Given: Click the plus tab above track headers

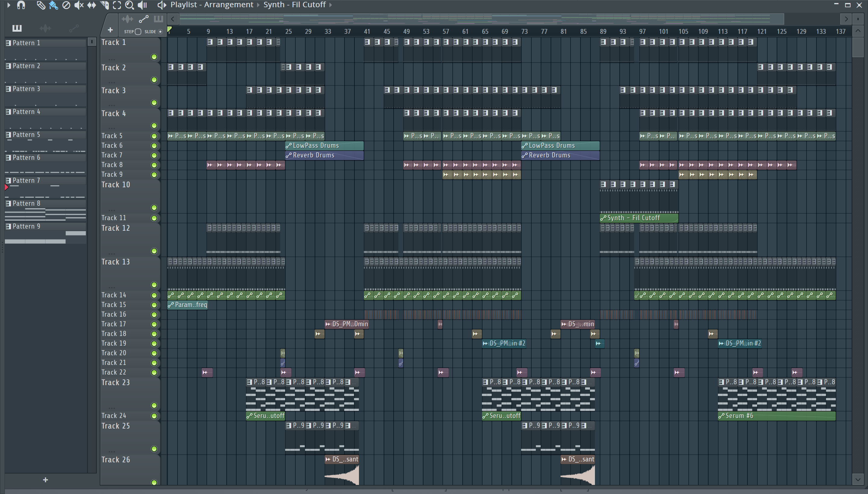Looking at the screenshot, I should point(110,30).
